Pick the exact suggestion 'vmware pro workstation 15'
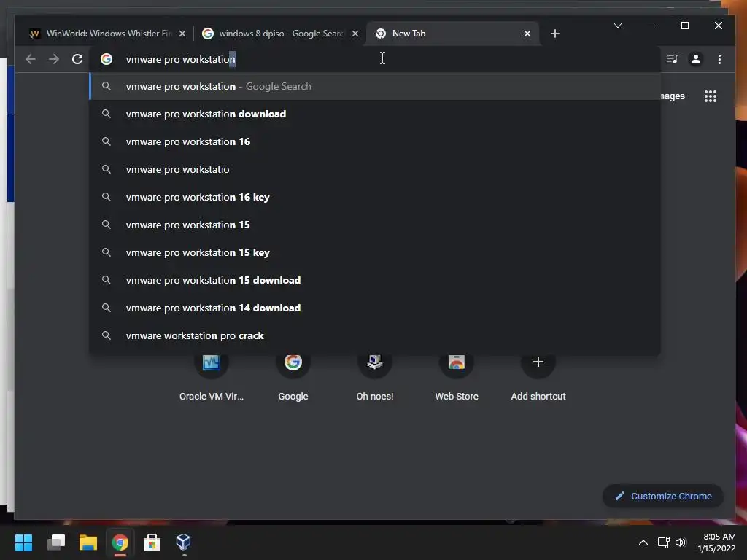 pos(374,225)
